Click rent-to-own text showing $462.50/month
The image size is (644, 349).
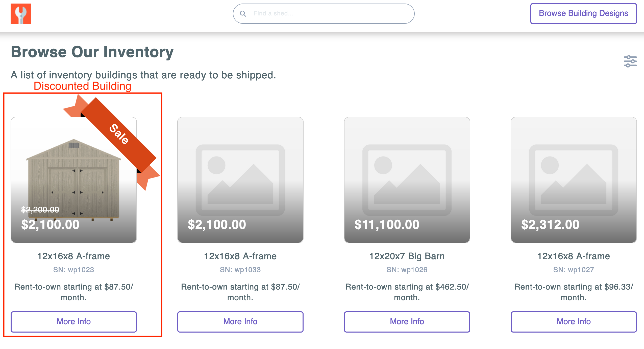[407, 292]
